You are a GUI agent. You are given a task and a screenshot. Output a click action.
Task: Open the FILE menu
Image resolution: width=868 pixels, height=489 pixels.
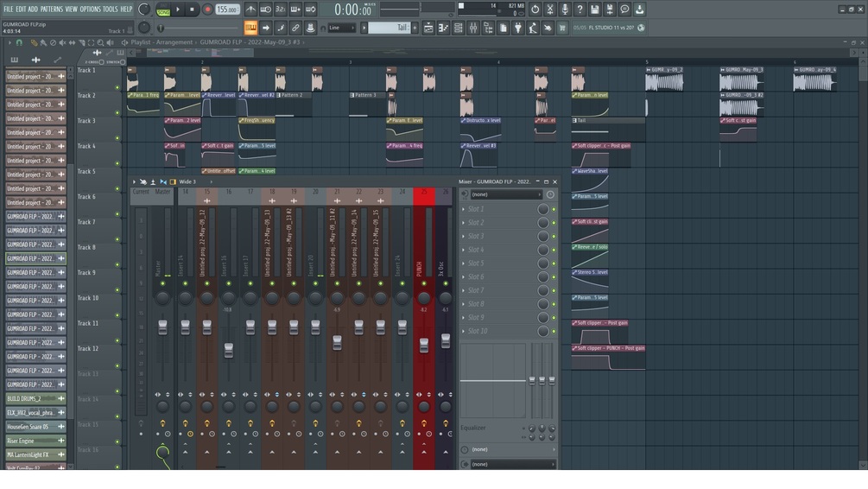click(x=8, y=9)
